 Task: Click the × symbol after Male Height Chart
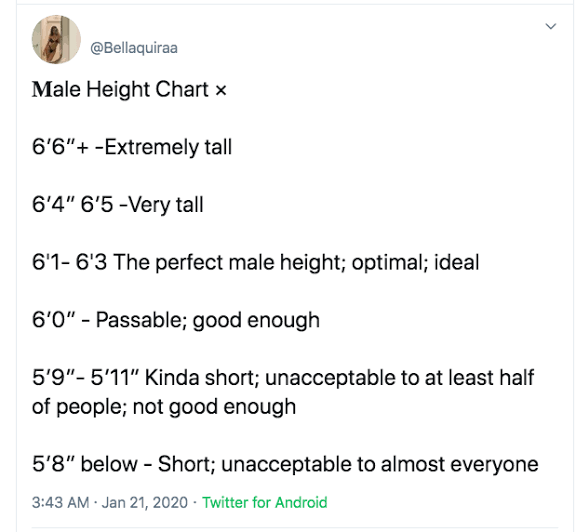(220, 90)
